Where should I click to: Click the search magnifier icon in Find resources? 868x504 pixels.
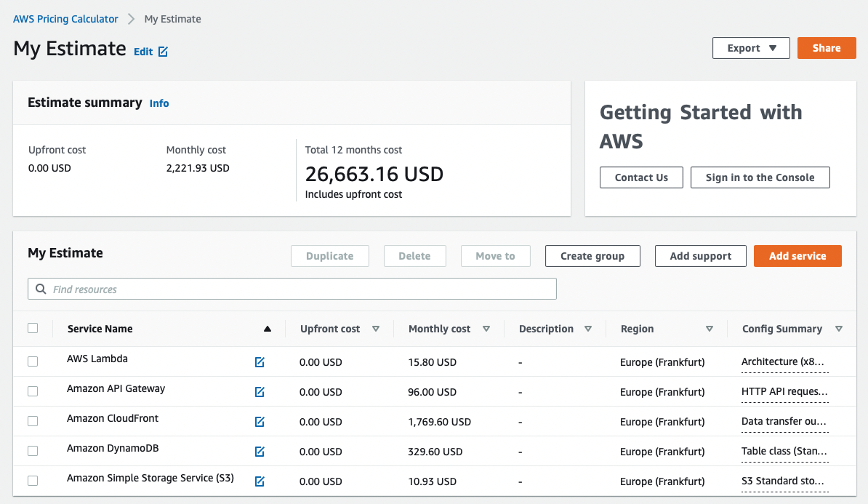coord(41,289)
